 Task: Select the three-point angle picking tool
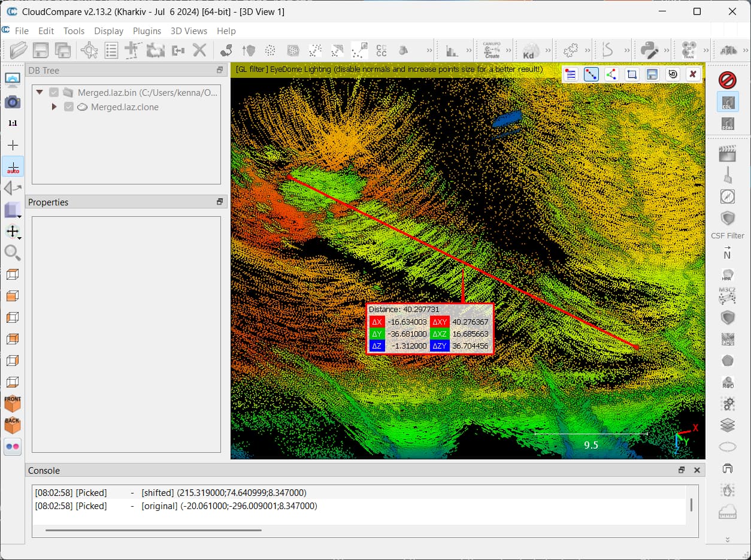611,74
